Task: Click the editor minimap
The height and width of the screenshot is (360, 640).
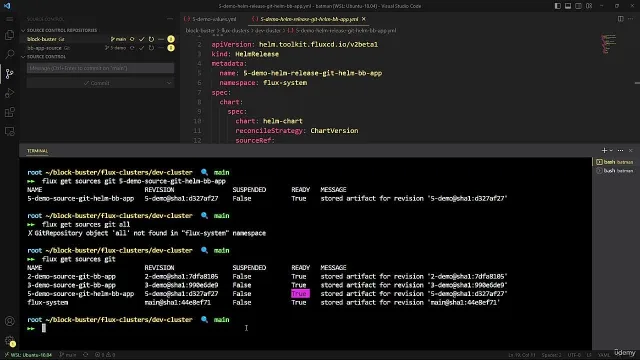Action: click(609, 44)
